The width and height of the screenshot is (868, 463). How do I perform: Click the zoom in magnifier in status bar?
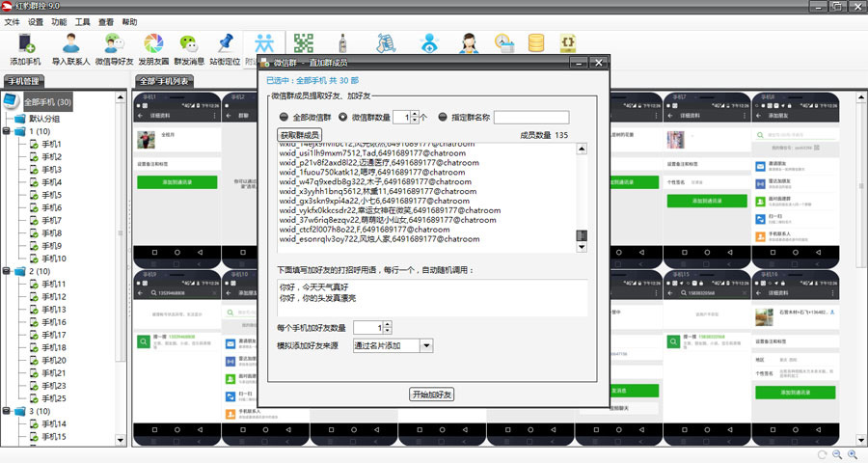click(853, 454)
